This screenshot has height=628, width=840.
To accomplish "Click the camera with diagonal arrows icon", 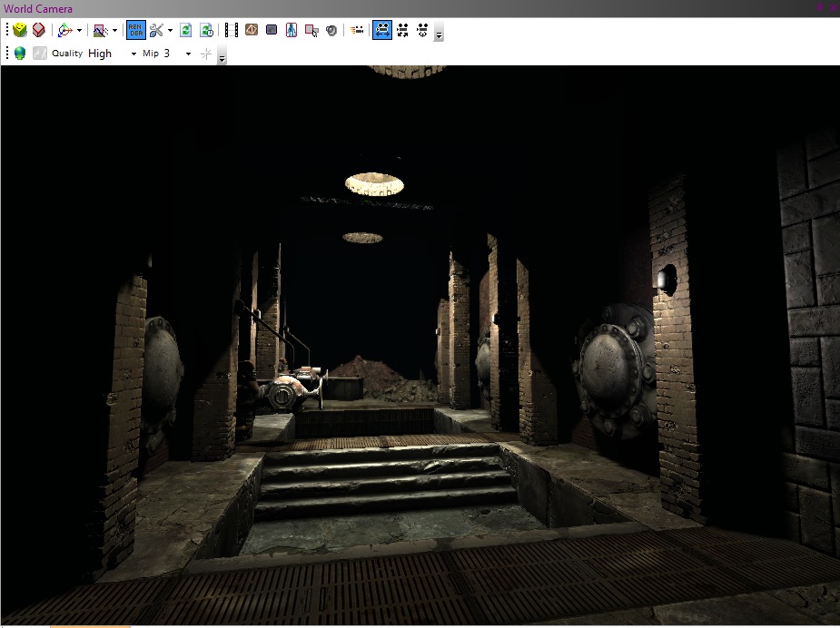I will [x=403, y=30].
